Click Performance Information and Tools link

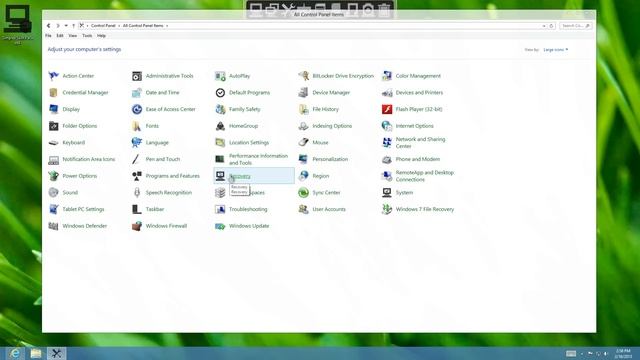pos(258,160)
